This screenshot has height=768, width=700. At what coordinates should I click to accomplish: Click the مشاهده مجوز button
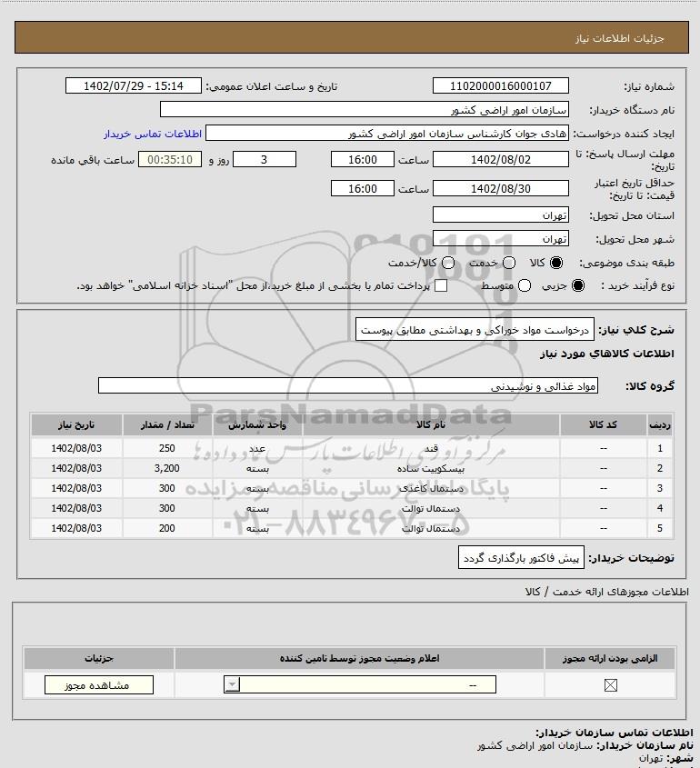(x=99, y=685)
